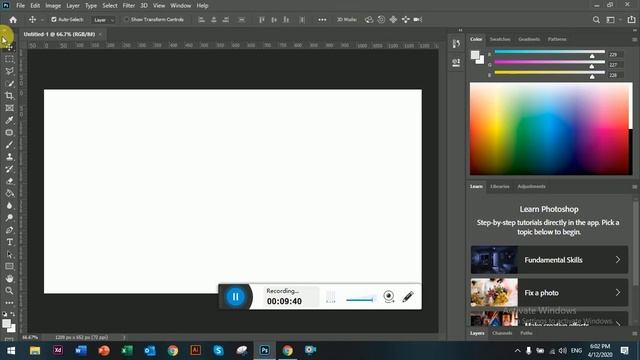This screenshot has height=360, width=640.
Task: Switch to the Libraries tab
Action: [500, 187]
